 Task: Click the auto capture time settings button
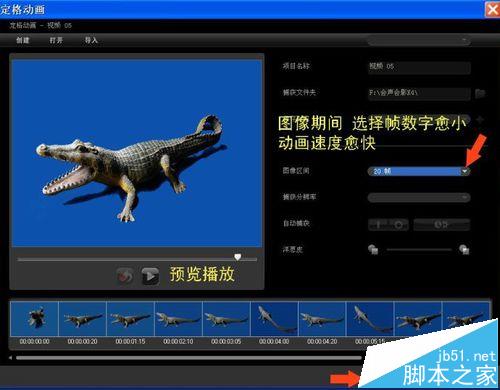(442, 225)
